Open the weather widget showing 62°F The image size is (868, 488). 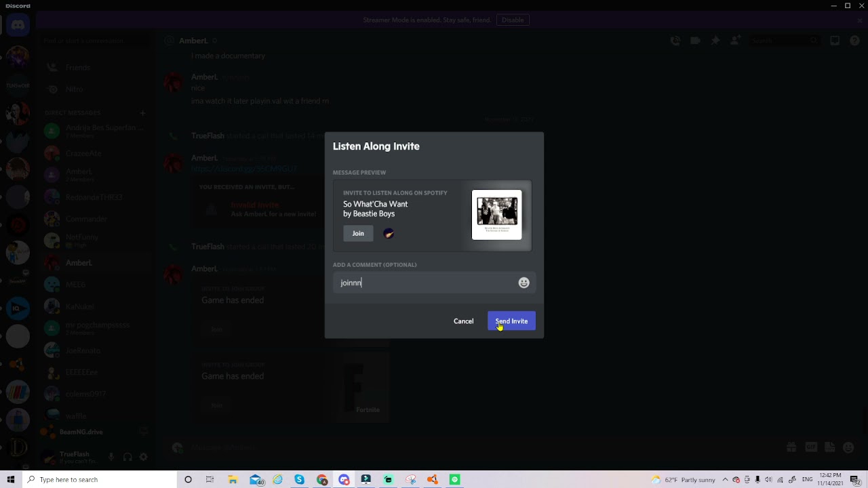click(x=684, y=480)
